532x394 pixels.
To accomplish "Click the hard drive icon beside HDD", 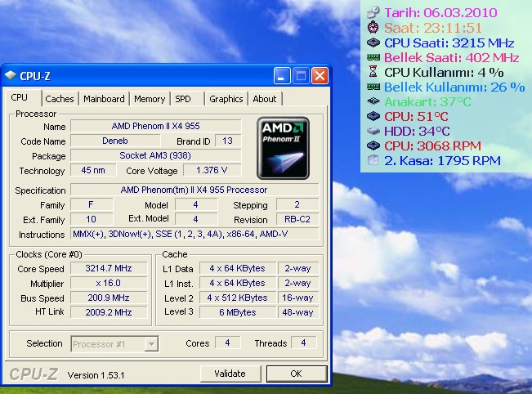I will (x=373, y=131).
